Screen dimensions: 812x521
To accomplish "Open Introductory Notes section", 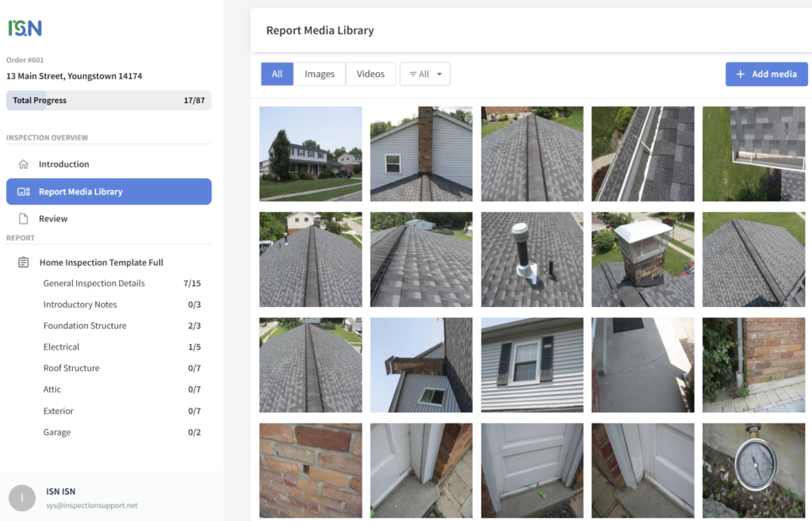I will pyautogui.click(x=80, y=305).
